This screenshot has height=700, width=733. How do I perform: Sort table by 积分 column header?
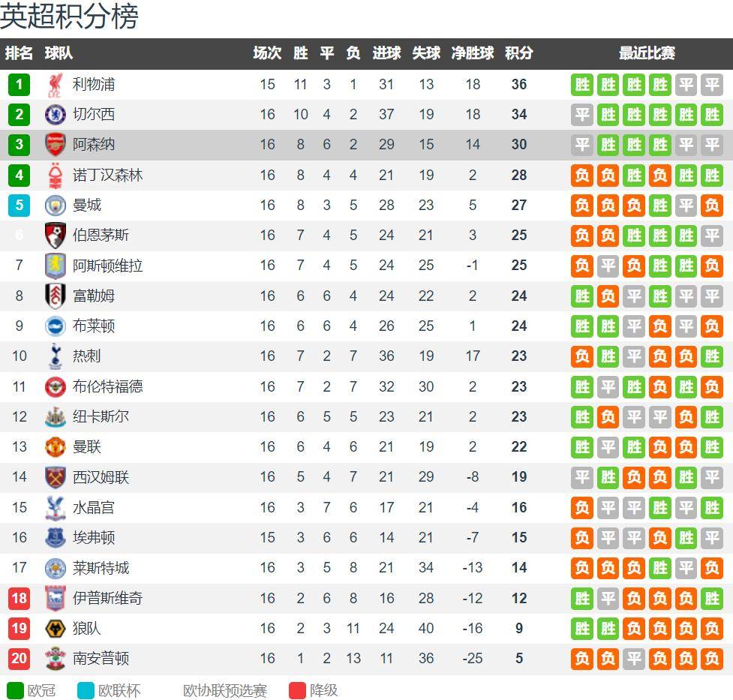pyautogui.click(x=519, y=53)
